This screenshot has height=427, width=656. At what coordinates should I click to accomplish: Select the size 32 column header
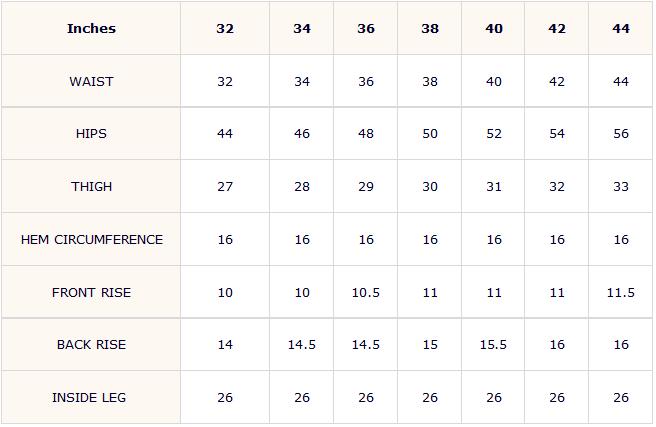pos(225,28)
